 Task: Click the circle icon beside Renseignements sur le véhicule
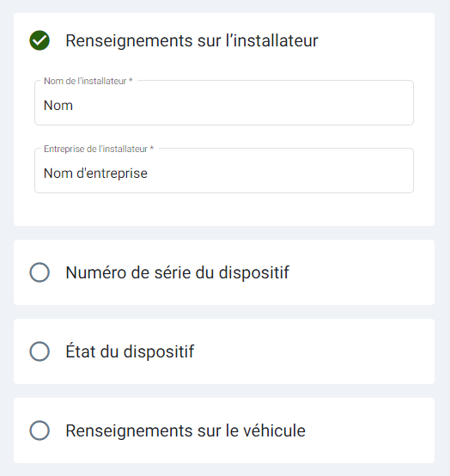[40, 430]
